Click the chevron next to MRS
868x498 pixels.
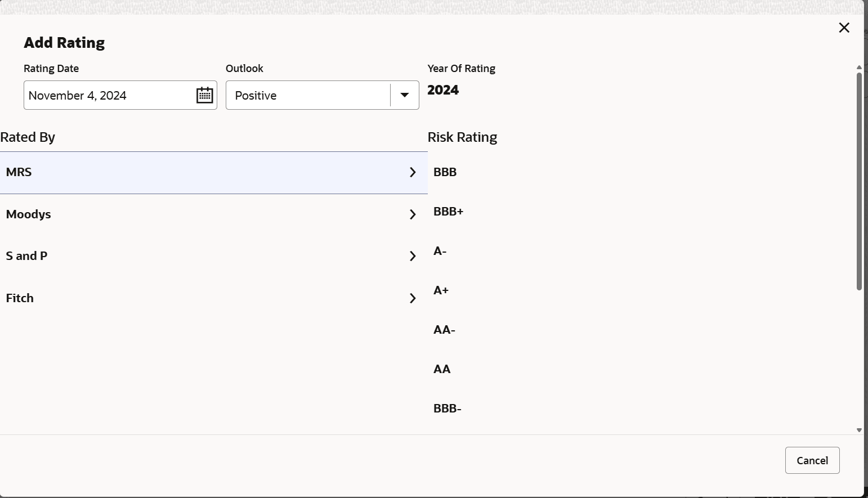tap(413, 172)
